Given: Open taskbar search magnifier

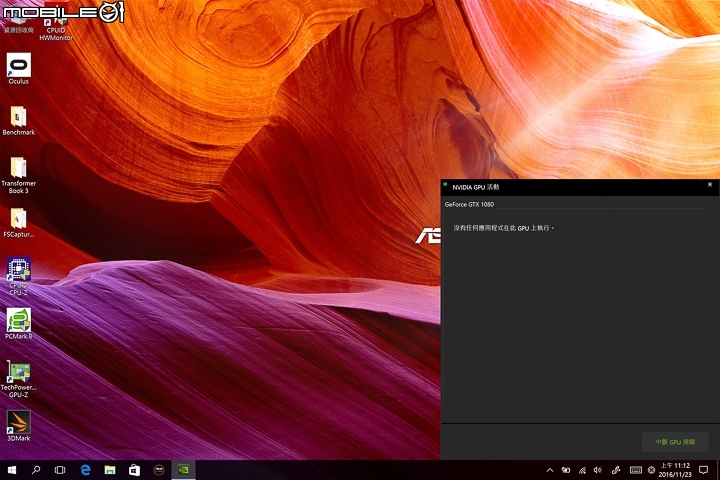Looking at the screenshot, I should (36, 470).
